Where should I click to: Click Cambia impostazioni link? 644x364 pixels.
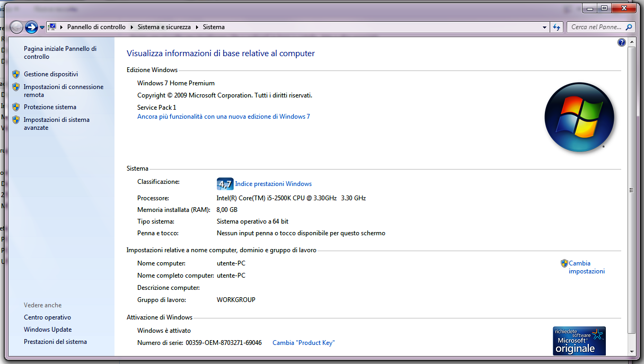(587, 267)
